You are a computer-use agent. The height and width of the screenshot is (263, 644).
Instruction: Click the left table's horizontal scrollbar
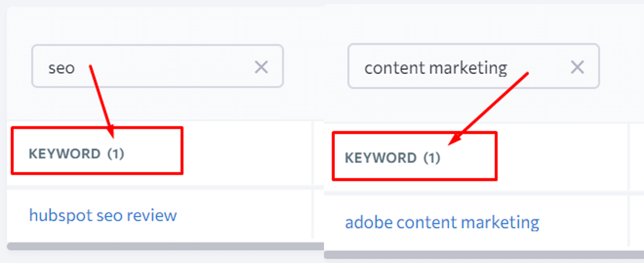point(165,246)
